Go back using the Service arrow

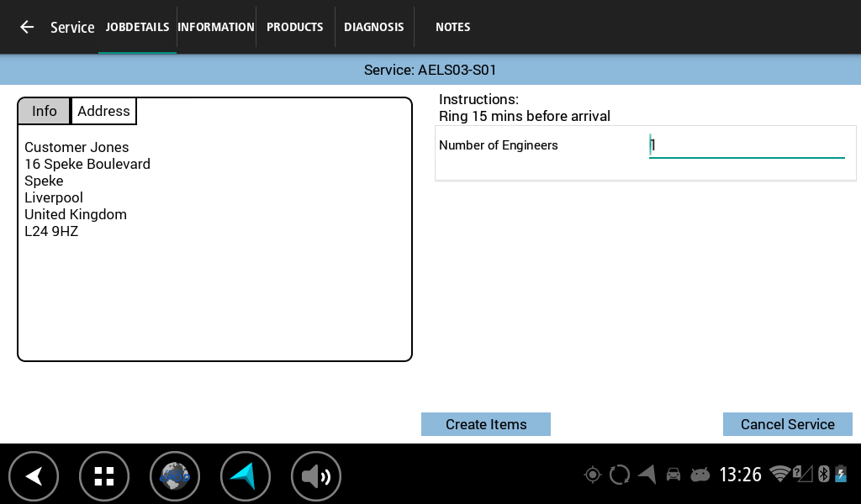(27, 27)
